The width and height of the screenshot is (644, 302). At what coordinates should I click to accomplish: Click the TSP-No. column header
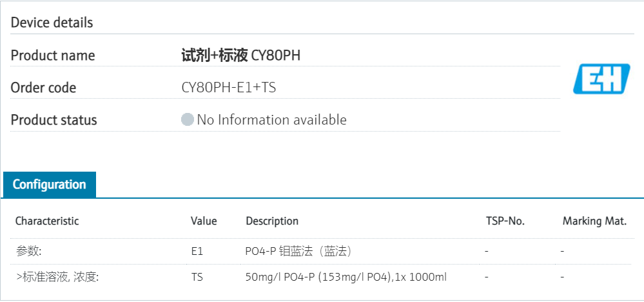pyautogui.click(x=505, y=221)
